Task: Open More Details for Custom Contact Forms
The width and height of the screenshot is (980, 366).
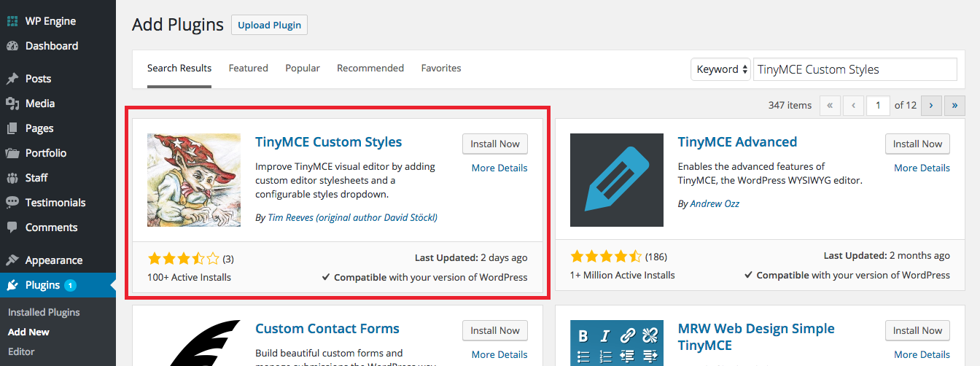Action: coord(499,354)
